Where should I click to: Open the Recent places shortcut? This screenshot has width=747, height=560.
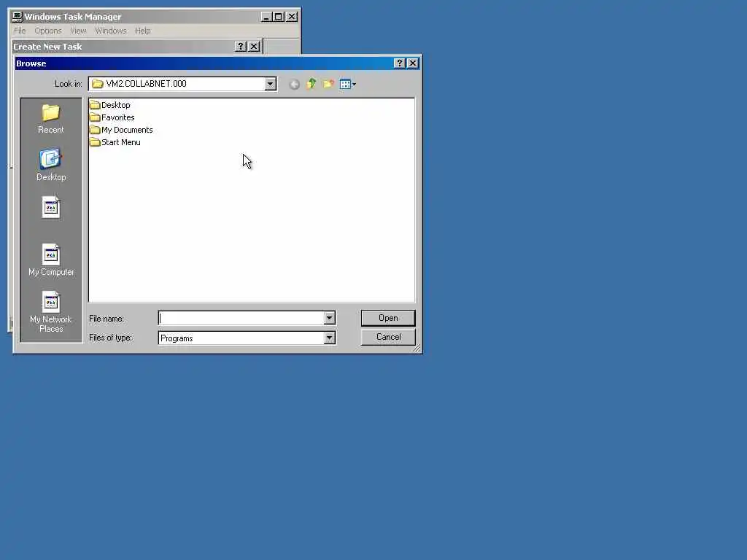pyautogui.click(x=50, y=119)
